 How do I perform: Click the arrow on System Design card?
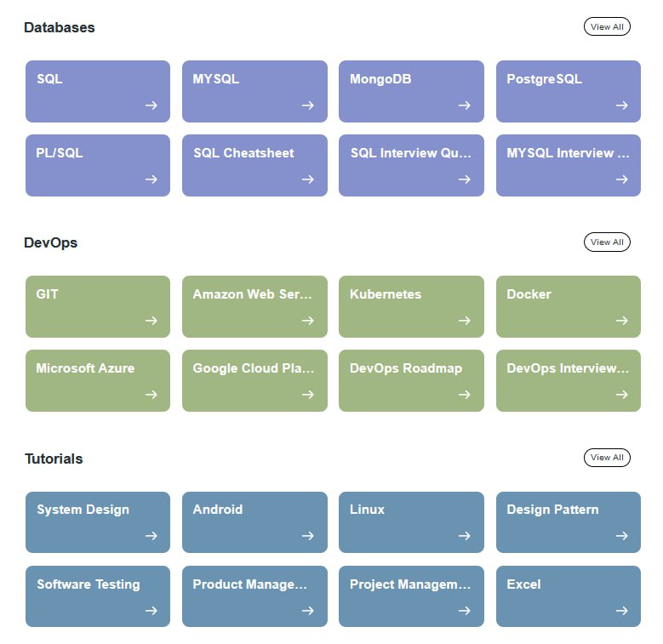(x=151, y=536)
